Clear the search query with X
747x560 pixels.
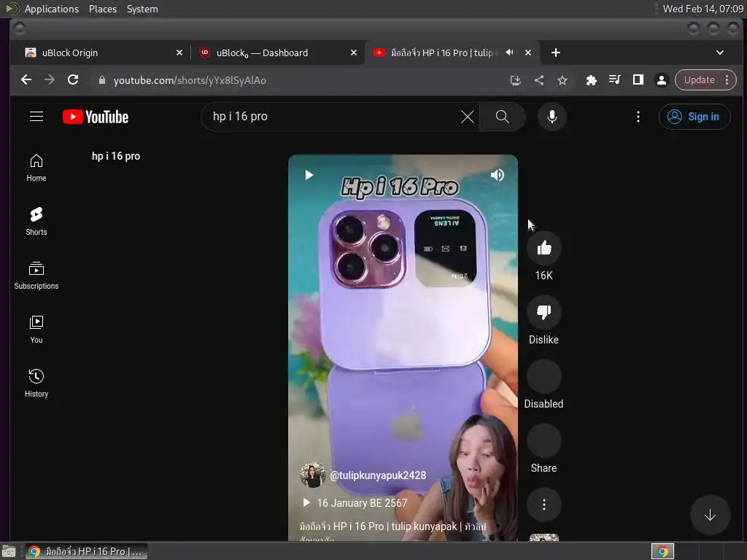point(468,117)
